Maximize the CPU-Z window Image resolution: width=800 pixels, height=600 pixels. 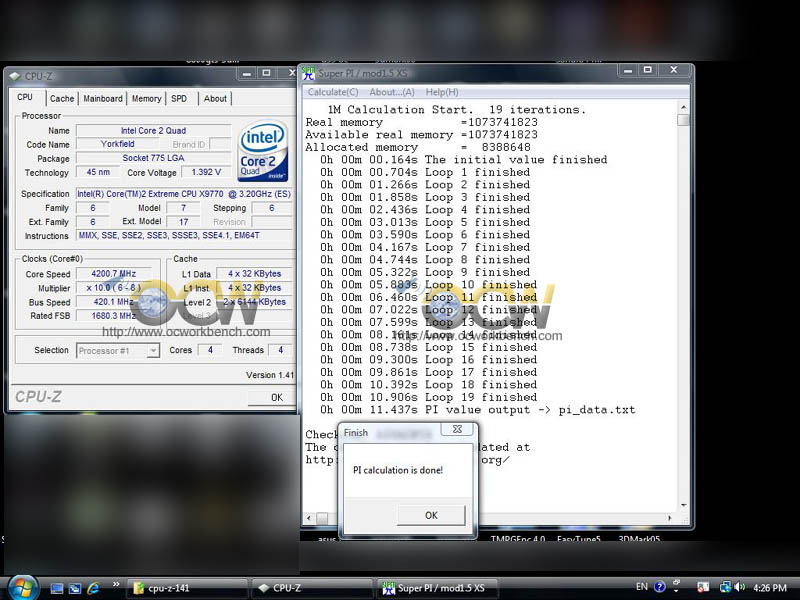click(266, 73)
